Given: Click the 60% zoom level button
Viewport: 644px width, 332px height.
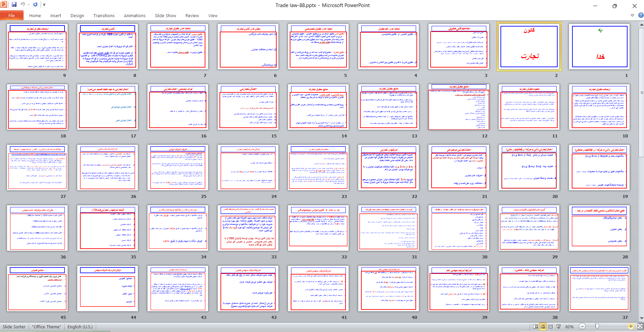Looking at the screenshot, I should tap(569, 327).
